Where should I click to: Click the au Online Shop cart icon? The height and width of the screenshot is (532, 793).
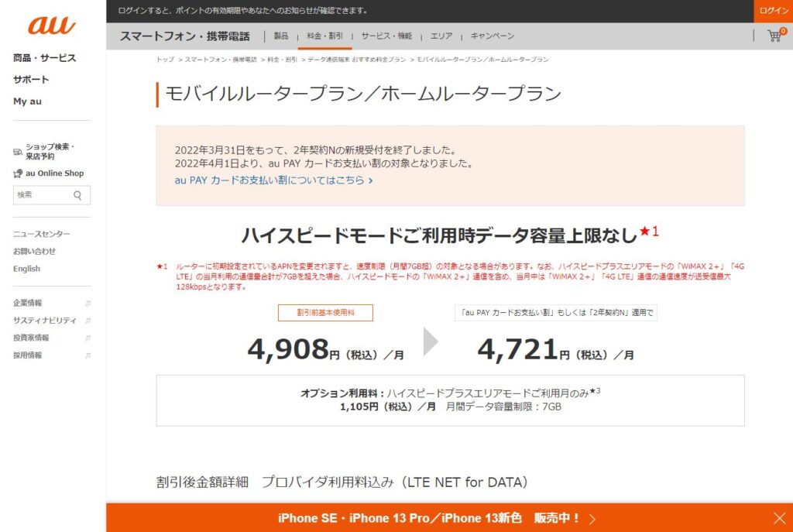point(18,173)
